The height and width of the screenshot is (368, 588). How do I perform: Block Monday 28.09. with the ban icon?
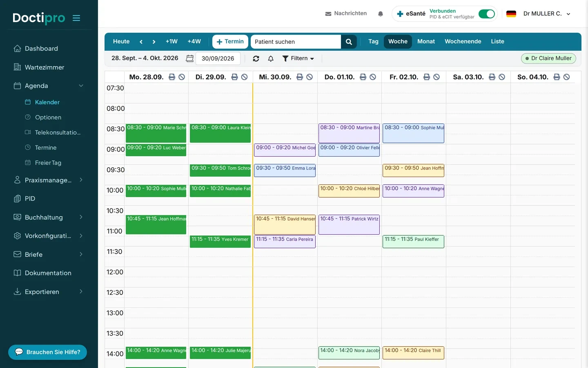(182, 77)
